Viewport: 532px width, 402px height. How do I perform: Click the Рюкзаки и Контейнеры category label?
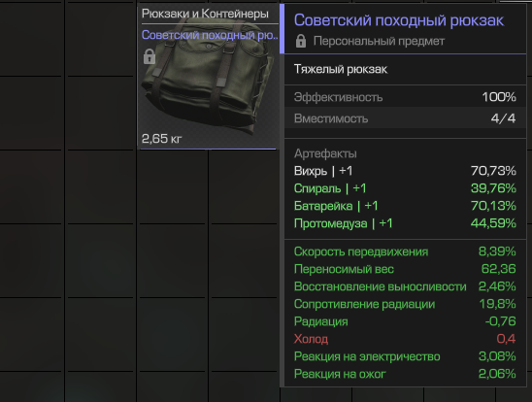coord(205,14)
